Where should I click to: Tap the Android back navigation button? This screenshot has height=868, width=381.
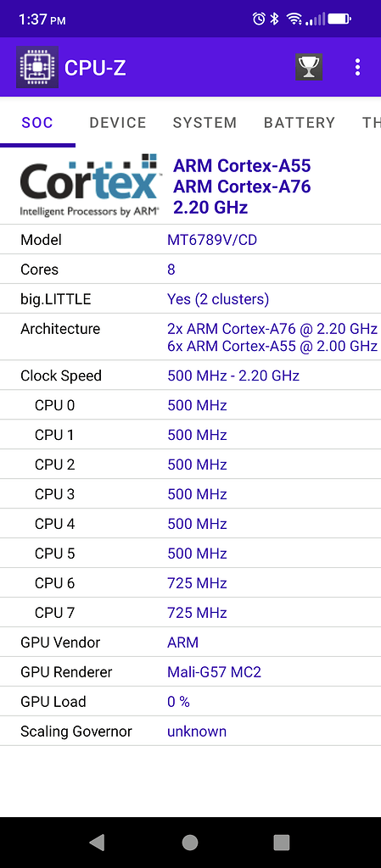pyautogui.click(x=97, y=842)
